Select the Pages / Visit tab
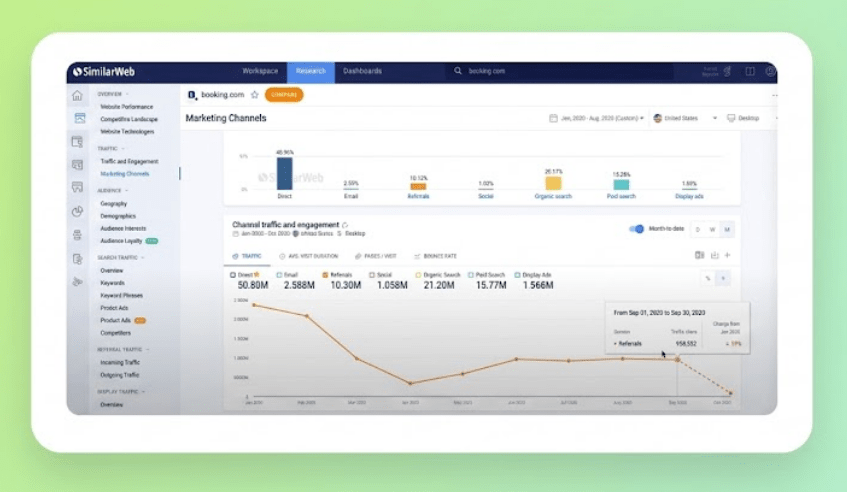Screen dimensions: 847x492 [376, 256]
